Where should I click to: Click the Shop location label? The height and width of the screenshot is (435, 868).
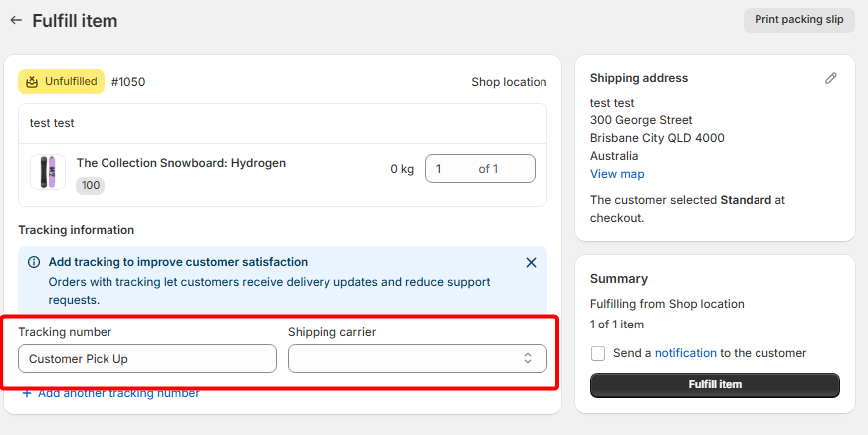coord(509,82)
